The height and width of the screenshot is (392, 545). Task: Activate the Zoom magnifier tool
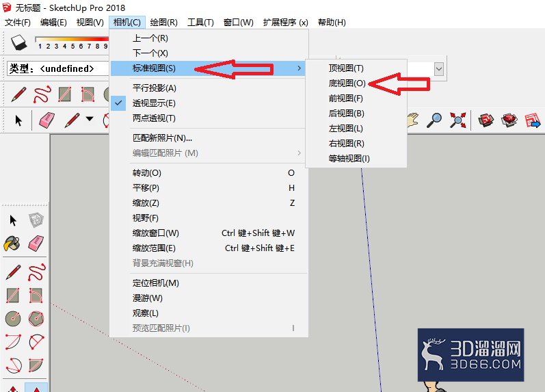[434, 120]
